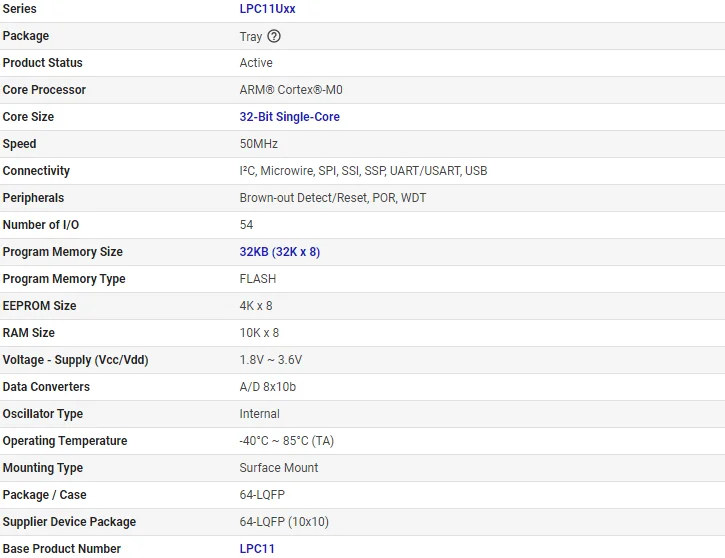Image resolution: width=725 pixels, height=558 pixels.
Task: Click the 'Program Memory Size' row label
Action: 63,251
